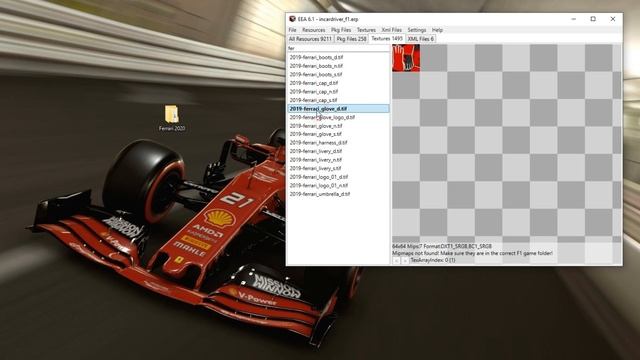Select 2019-ferrari_boots_d.tif in the list
Screen dimensions: 640x360
click(316, 58)
